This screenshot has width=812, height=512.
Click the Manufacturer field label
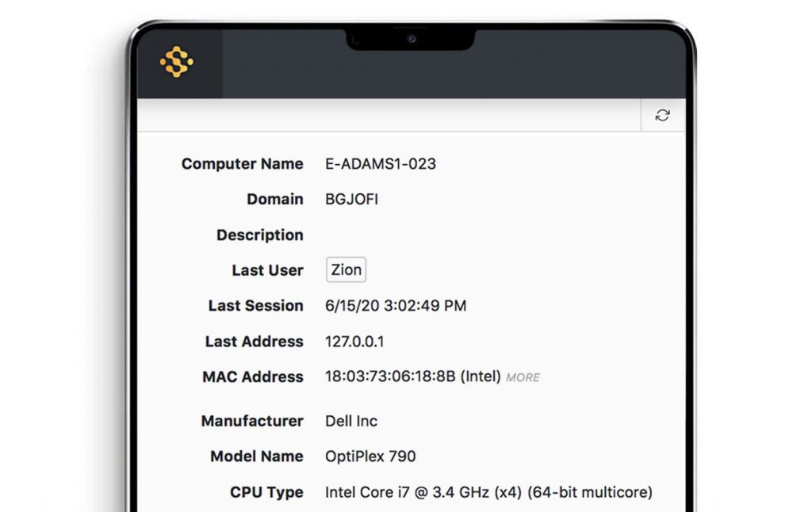252,421
